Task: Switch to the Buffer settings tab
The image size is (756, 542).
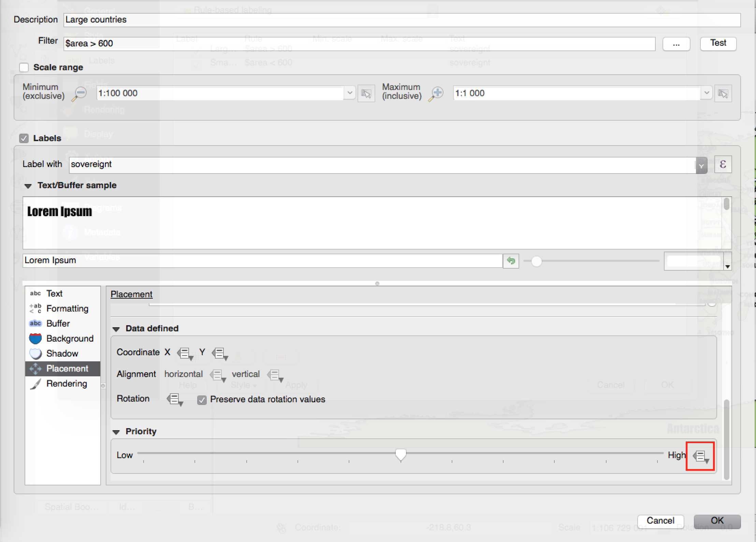Action: 58,323
